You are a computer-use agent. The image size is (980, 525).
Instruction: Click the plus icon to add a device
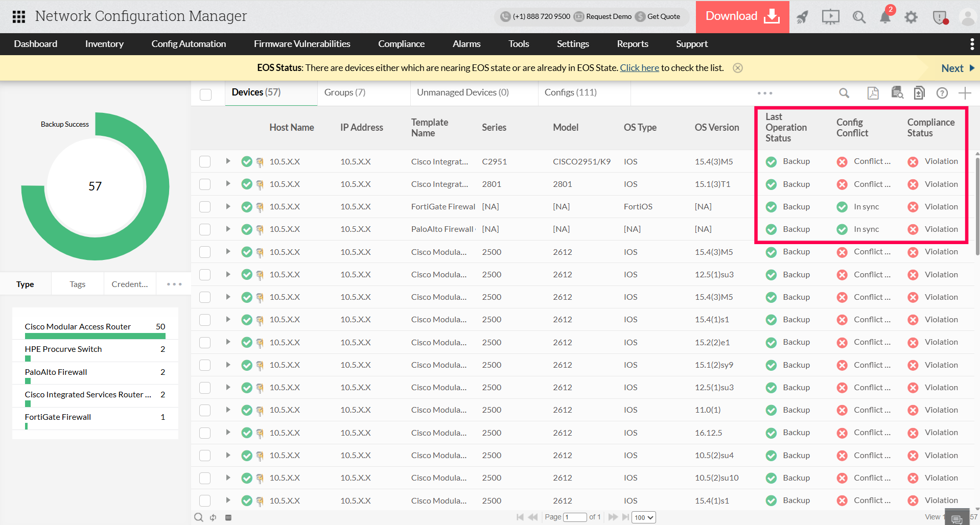pyautogui.click(x=965, y=93)
